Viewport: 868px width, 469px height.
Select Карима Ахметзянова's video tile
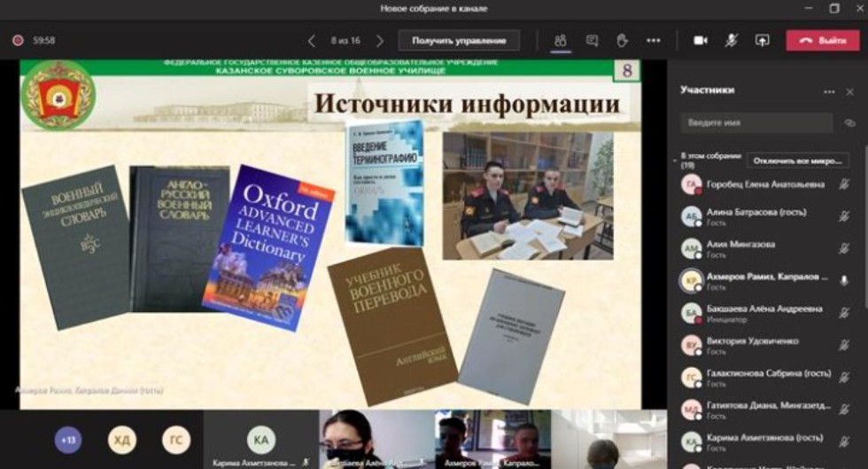(x=260, y=441)
